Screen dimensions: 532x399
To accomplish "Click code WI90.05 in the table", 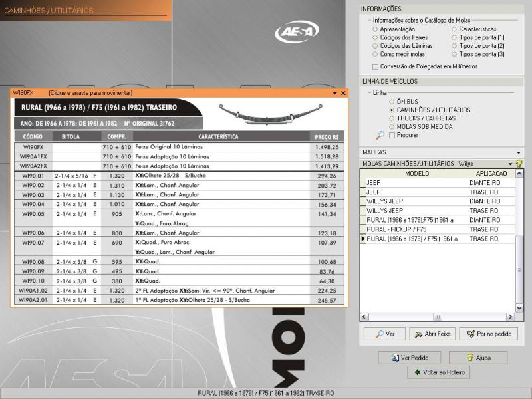I will (x=33, y=214).
